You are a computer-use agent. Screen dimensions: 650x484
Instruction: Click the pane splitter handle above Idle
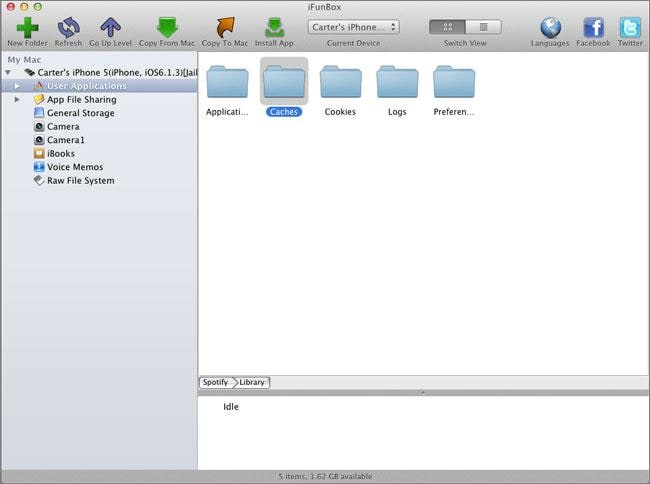click(423, 392)
